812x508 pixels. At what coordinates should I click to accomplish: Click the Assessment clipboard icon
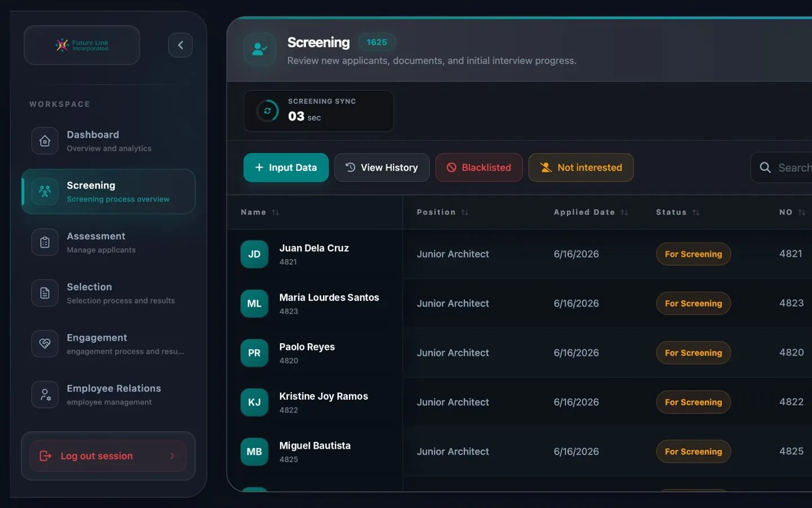tap(45, 243)
